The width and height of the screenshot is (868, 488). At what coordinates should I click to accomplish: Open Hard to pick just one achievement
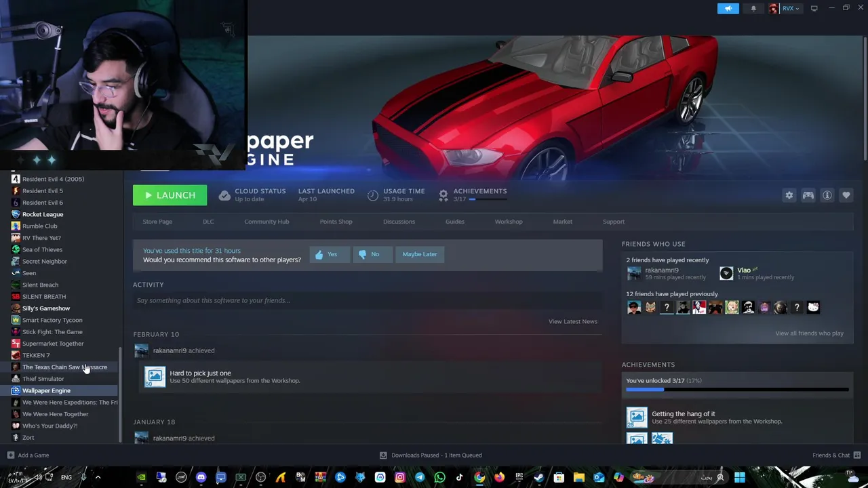pos(372,377)
